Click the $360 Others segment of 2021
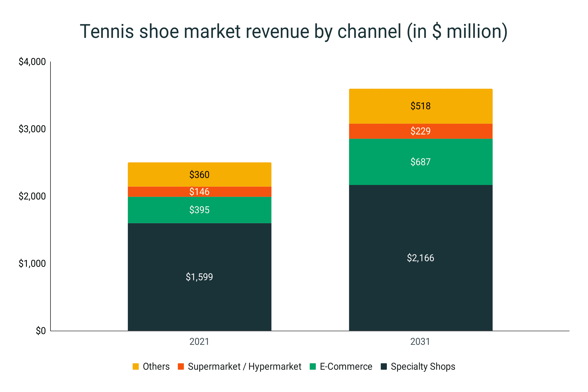Viewport: 588px width, 392px height. pyautogui.click(x=199, y=174)
